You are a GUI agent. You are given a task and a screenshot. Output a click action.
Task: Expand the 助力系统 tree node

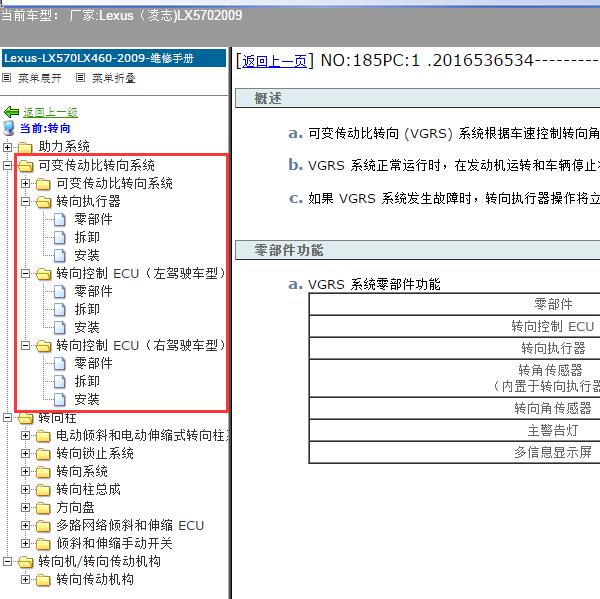point(7,147)
